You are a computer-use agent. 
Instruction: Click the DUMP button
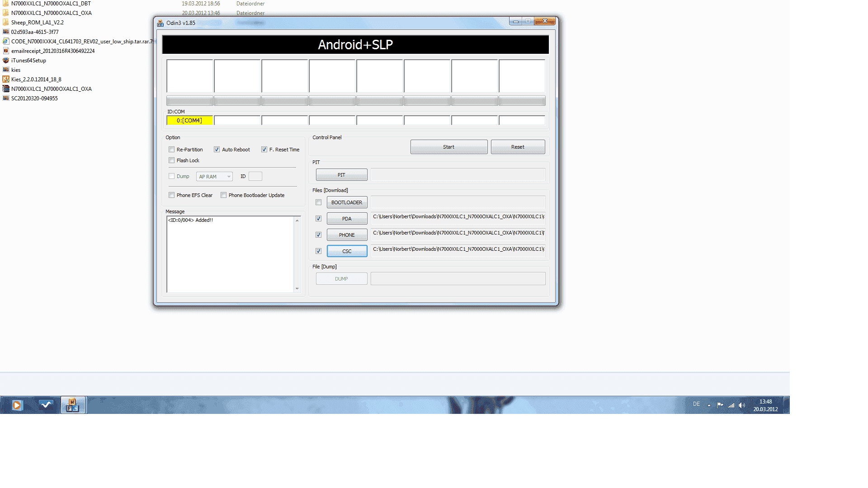pos(341,279)
